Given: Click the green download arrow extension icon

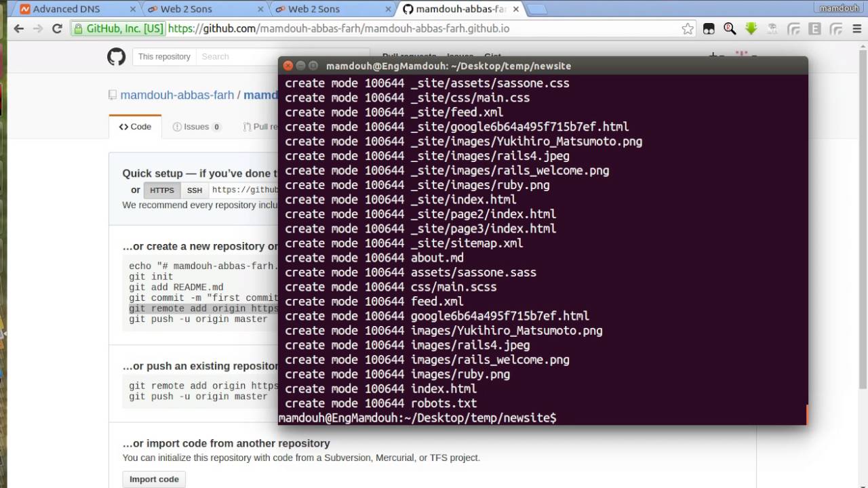Looking at the screenshot, I should (x=751, y=28).
